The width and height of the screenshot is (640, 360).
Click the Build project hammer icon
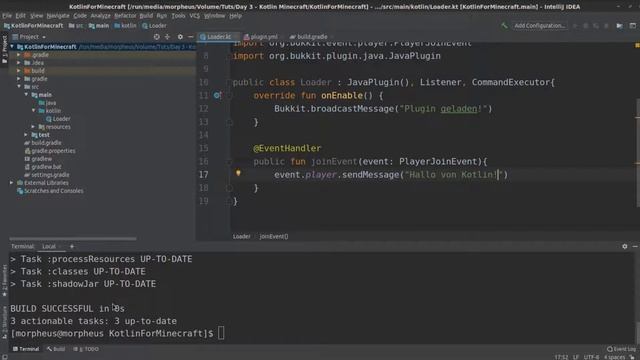[504, 26]
